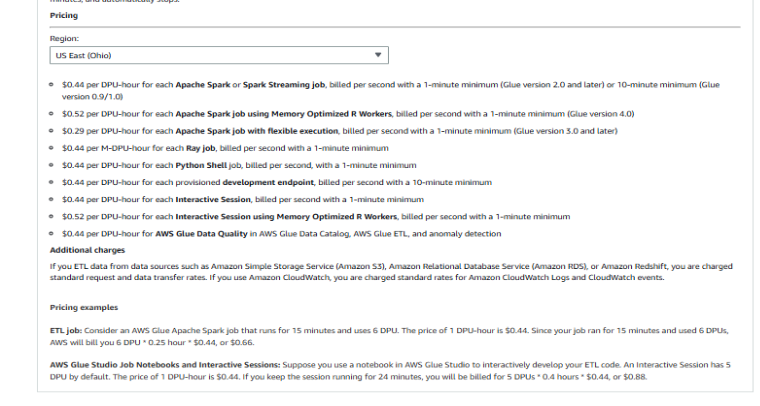The height and width of the screenshot is (406, 760).
Task: Click the Region dropdown arrow
Action: (378, 55)
